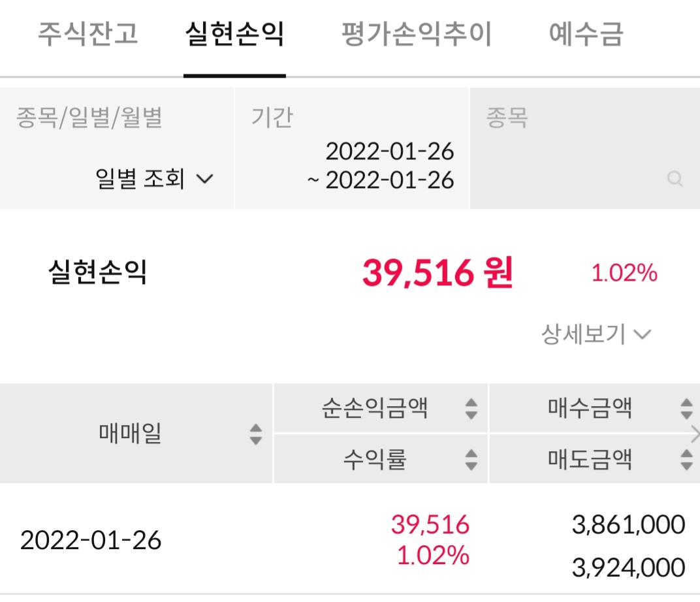Click the 상세보기 chevron arrow
700x602 pixels.
tap(643, 335)
